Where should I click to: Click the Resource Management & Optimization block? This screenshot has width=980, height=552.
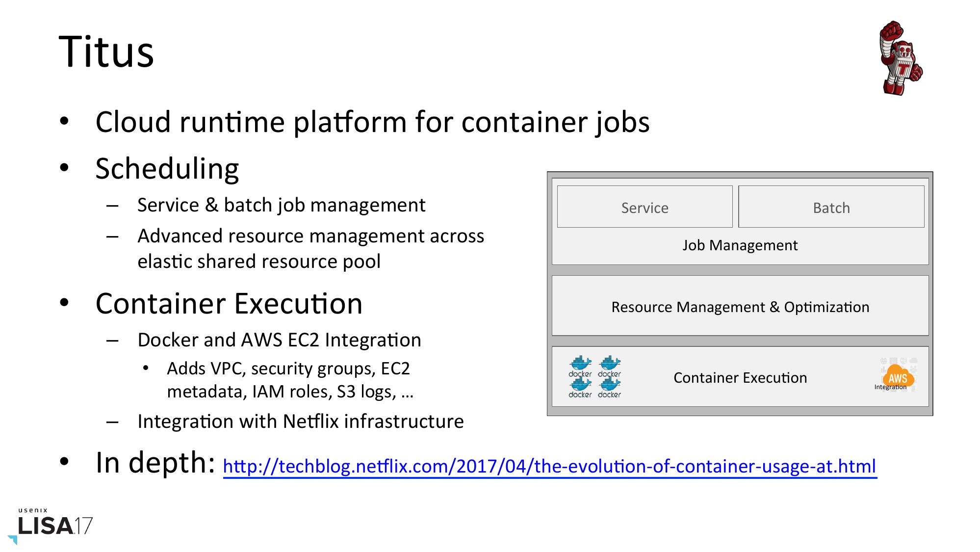point(740,306)
